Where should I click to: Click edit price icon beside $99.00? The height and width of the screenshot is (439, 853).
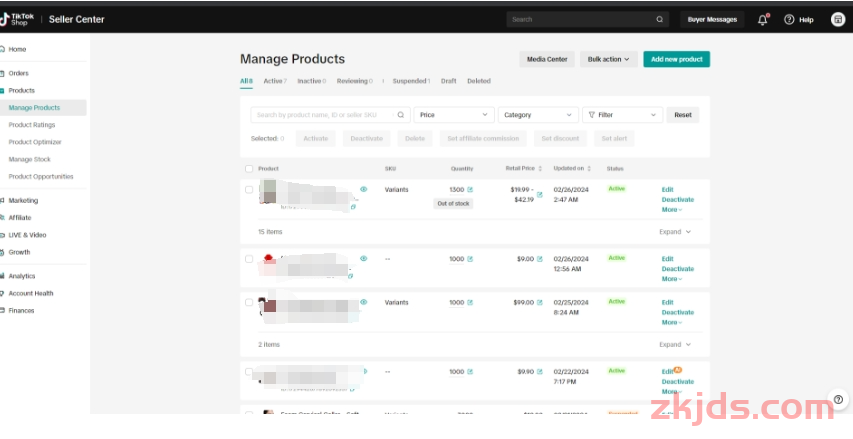pyautogui.click(x=540, y=302)
